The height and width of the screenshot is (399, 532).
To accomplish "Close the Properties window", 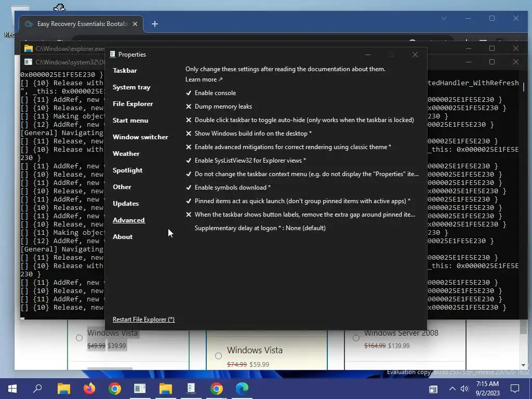I will (x=415, y=55).
